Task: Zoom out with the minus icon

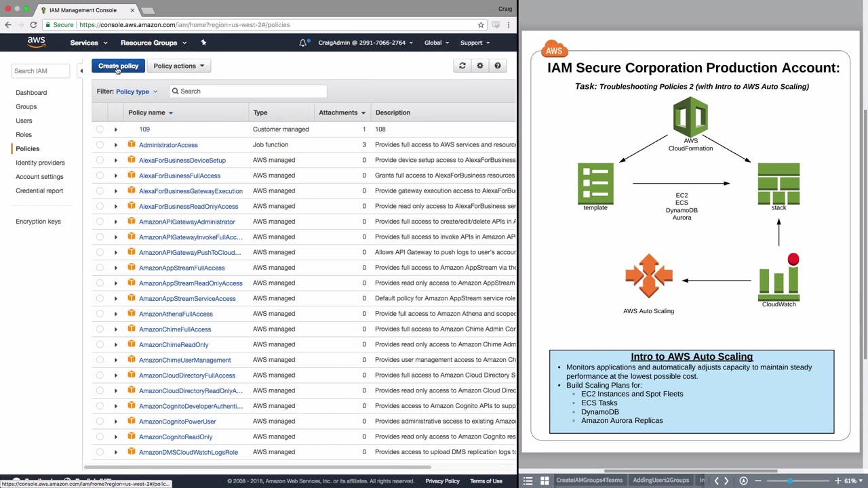Action: tap(758, 481)
